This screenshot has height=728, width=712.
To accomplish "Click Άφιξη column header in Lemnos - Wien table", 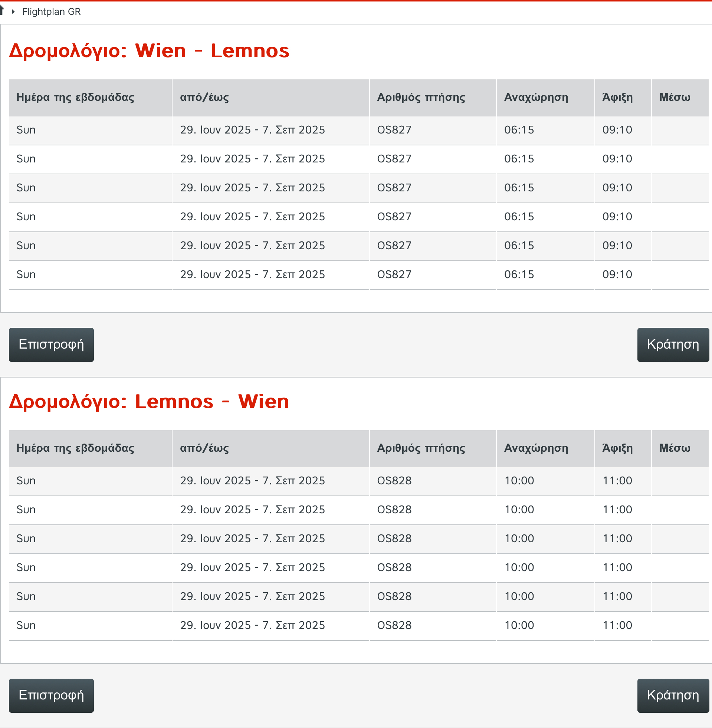I will tap(617, 448).
